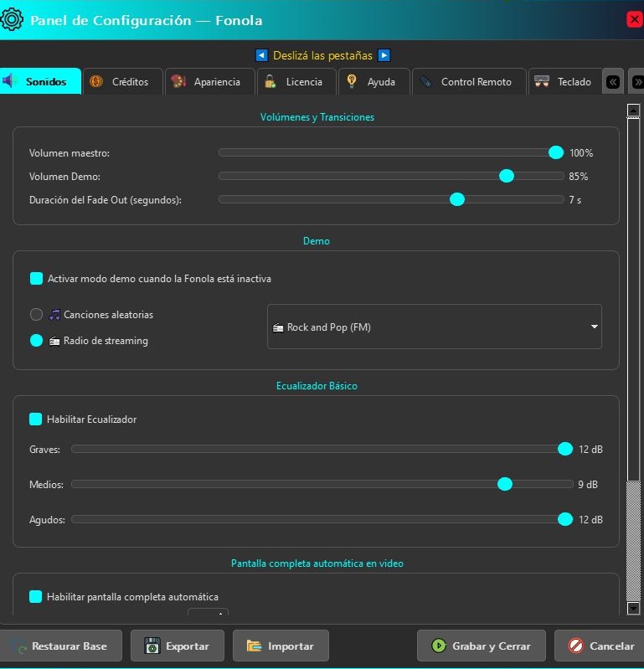The image size is (644, 669).
Task: Close the Panel de Configuración window
Action: point(634,19)
